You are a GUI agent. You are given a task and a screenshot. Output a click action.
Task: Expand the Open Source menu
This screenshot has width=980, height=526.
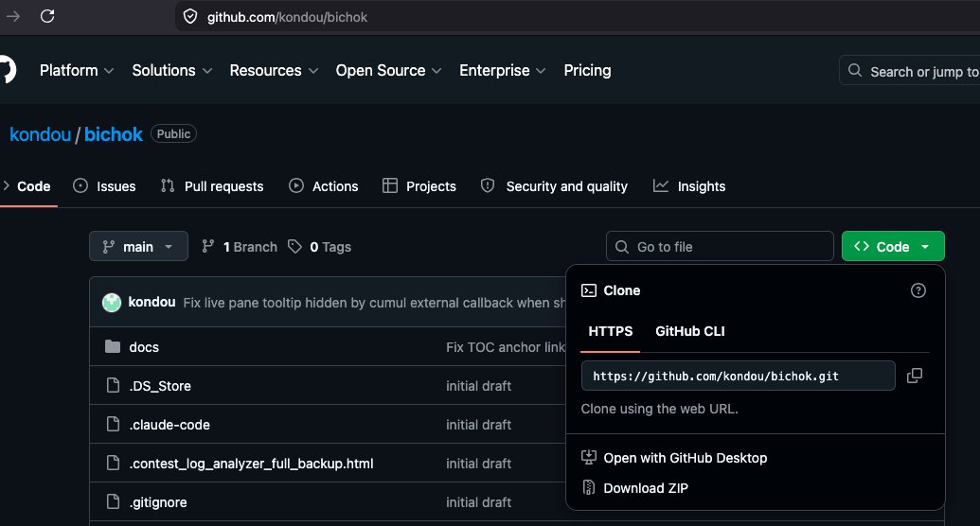388,71
